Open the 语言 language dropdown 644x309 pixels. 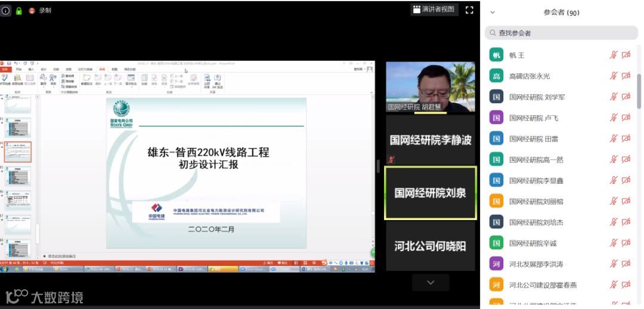[x=53, y=81]
